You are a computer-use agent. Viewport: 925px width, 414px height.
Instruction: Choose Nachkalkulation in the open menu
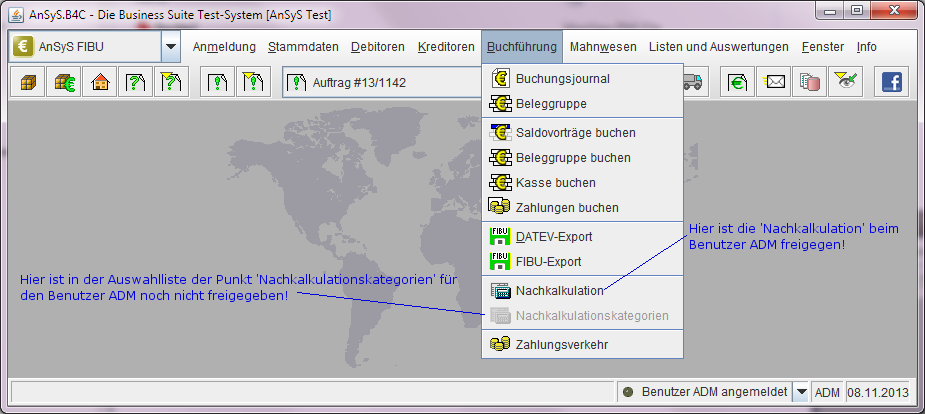[x=559, y=291]
